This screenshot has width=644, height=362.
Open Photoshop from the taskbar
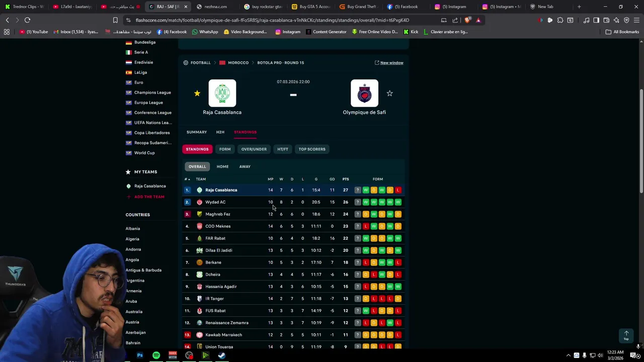140,355
